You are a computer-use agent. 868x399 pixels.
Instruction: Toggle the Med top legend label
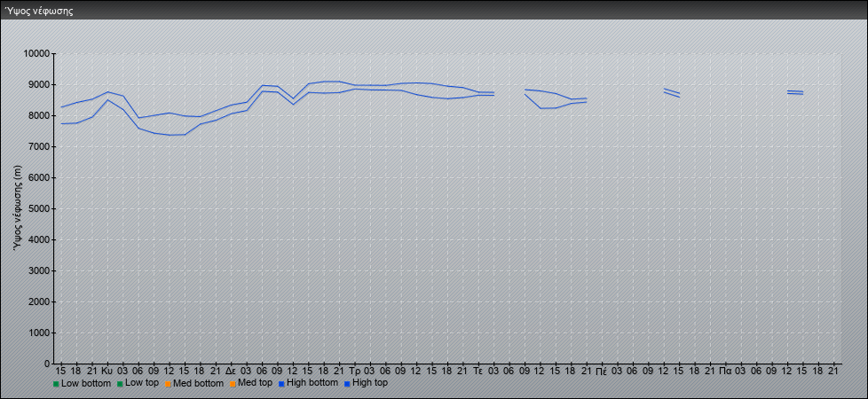(x=255, y=383)
